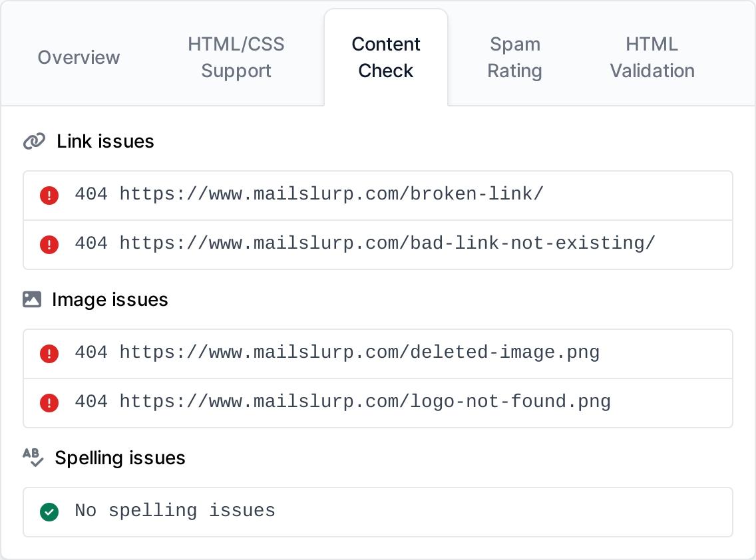The image size is (756, 560).
Task: Click the Link issues heading
Action: (105, 141)
